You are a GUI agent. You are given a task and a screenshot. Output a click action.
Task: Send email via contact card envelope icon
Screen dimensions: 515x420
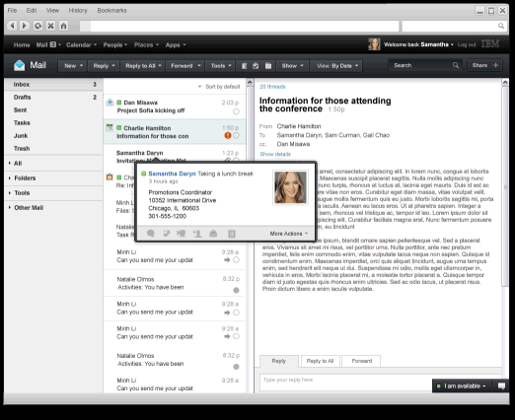click(213, 234)
